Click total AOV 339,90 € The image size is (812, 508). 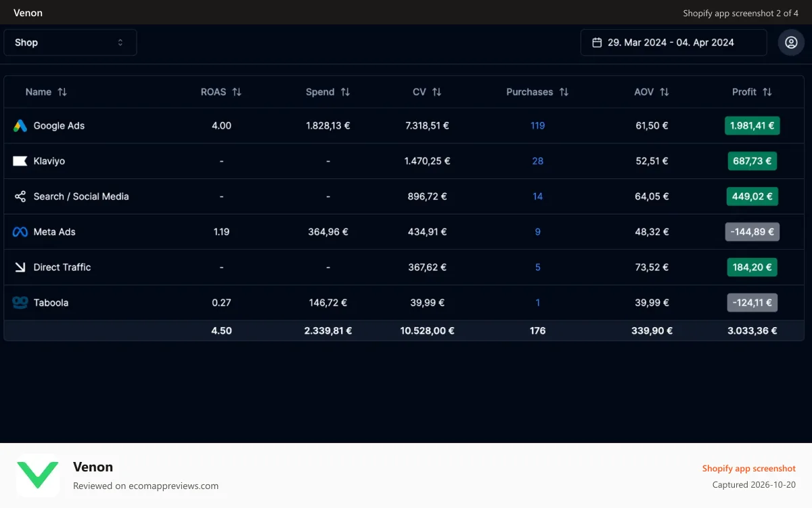652,331
